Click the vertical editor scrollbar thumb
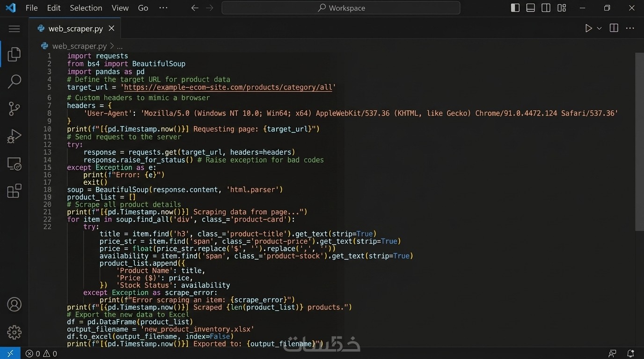The width and height of the screenshot is (644, 359). [x=639, y=141]
